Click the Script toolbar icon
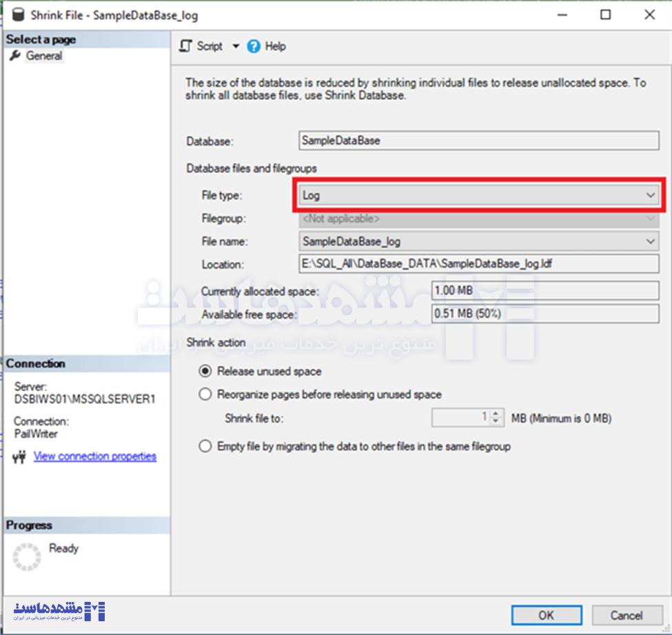672x635 pixels. point(185,46)
